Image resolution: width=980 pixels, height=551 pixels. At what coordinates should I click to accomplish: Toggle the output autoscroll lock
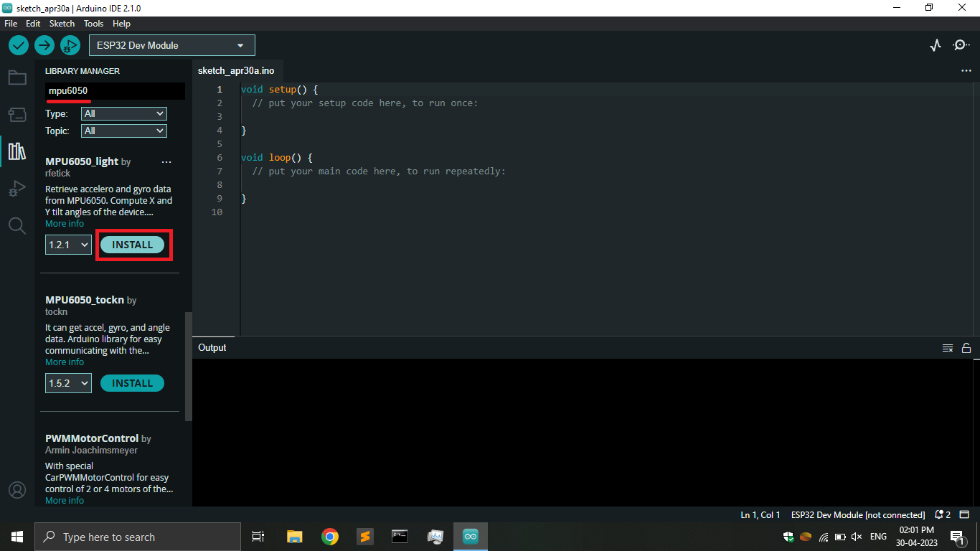(x=966, y=347)
